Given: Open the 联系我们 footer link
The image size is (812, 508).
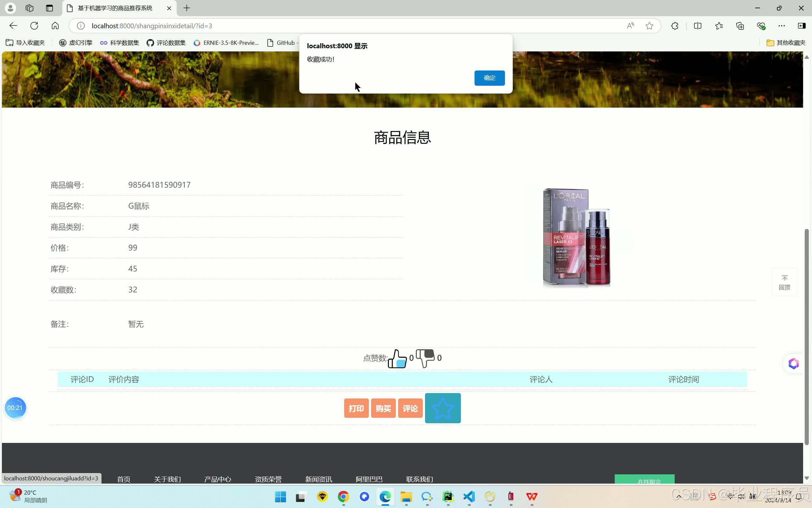Looking at the screenshot, I should point(419,479).
